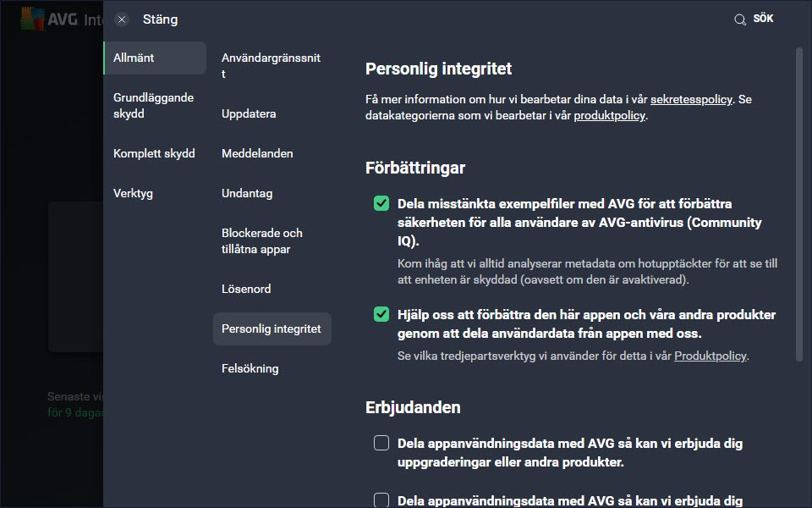The image size is (812, 508).
Task: Follow the sekretesspolicy link
Action: (x=691, y=100)
